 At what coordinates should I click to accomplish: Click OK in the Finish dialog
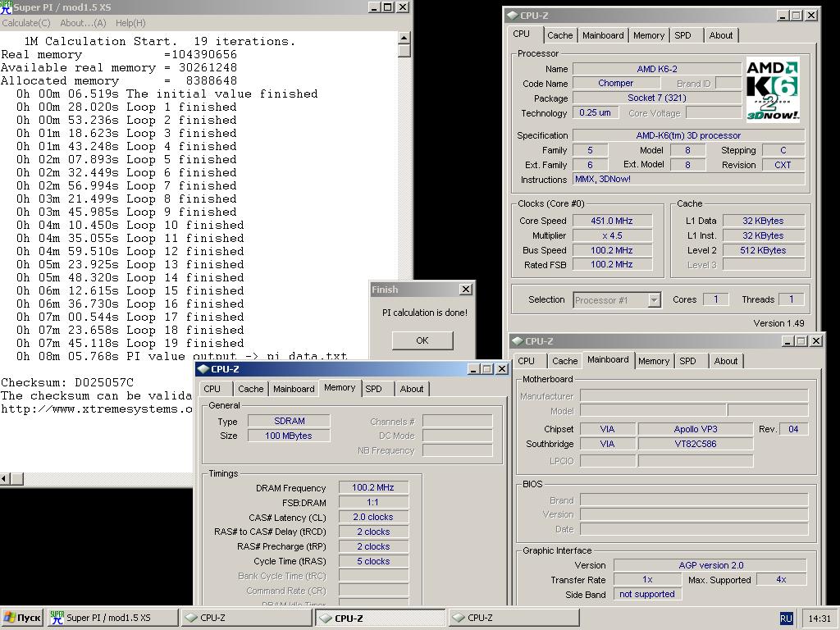pyautogui.click(x=422, y=340)
